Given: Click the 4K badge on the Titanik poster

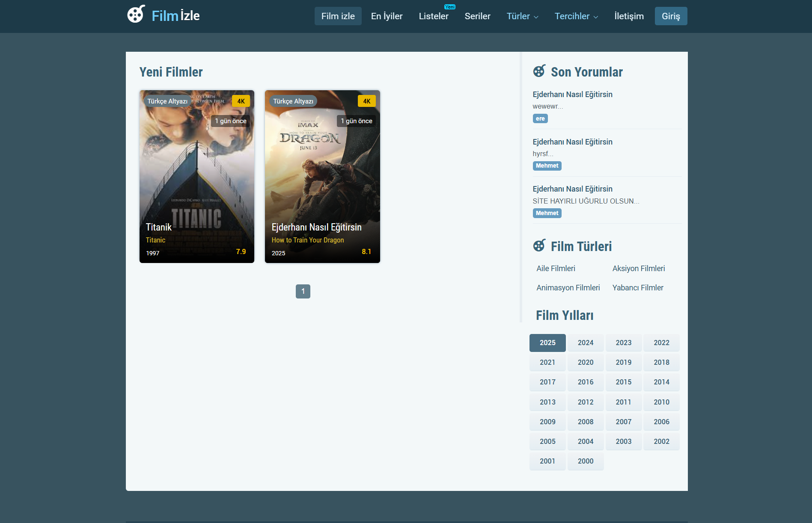Looking at the screenshot, I should pos(241,101).
